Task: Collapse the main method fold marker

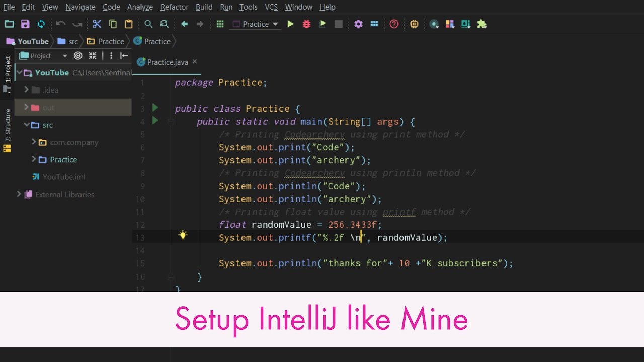Action: point(171,121)
